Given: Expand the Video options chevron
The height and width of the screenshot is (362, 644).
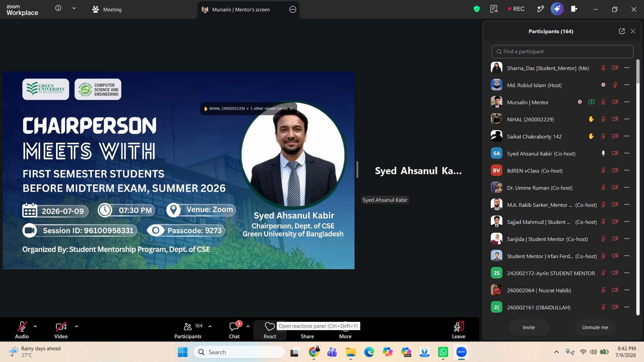Looking at the screenshot, I should pyautogui.click(x=76, y=326).
